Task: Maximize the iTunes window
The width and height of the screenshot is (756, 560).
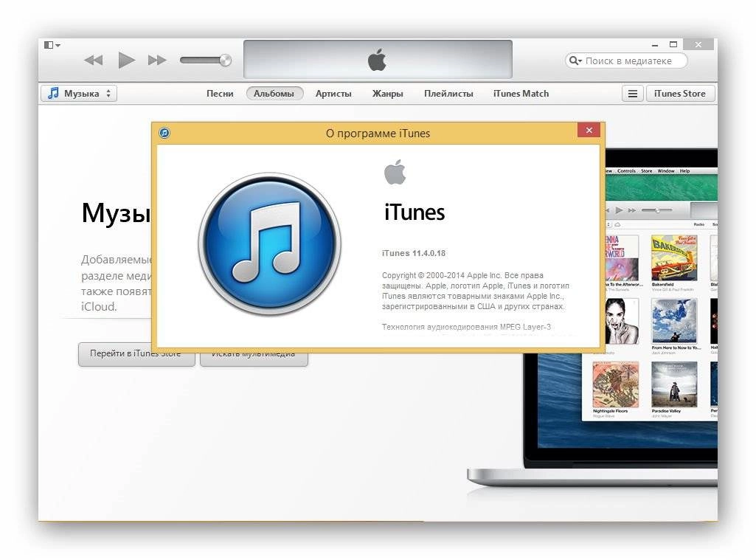Action: pos(673,44)
